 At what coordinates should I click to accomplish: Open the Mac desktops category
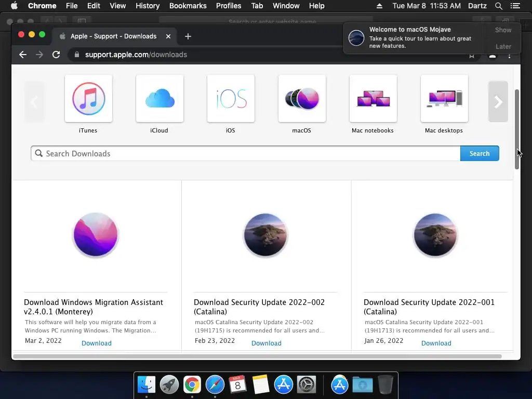[x=444, y=99]
